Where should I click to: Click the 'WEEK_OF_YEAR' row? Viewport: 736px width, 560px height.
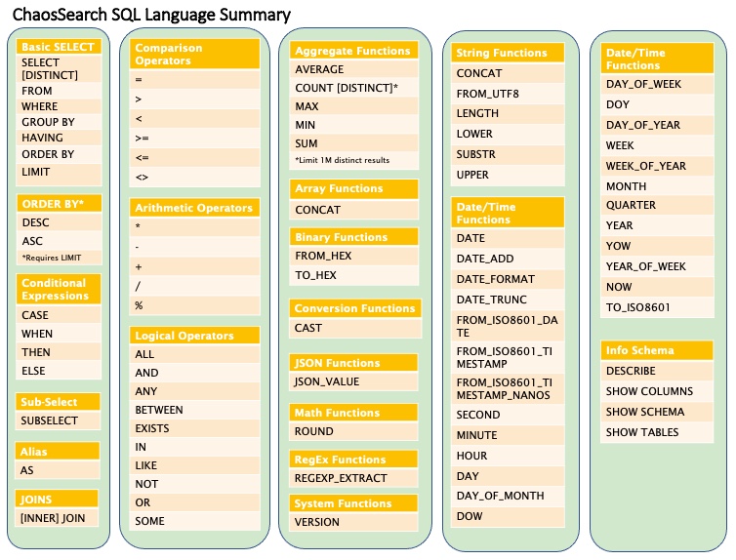pos(657,166)
